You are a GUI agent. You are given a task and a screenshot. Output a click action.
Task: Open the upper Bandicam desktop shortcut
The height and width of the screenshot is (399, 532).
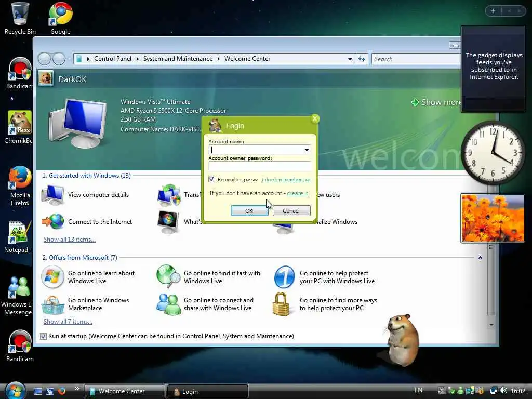click(19, 73)
